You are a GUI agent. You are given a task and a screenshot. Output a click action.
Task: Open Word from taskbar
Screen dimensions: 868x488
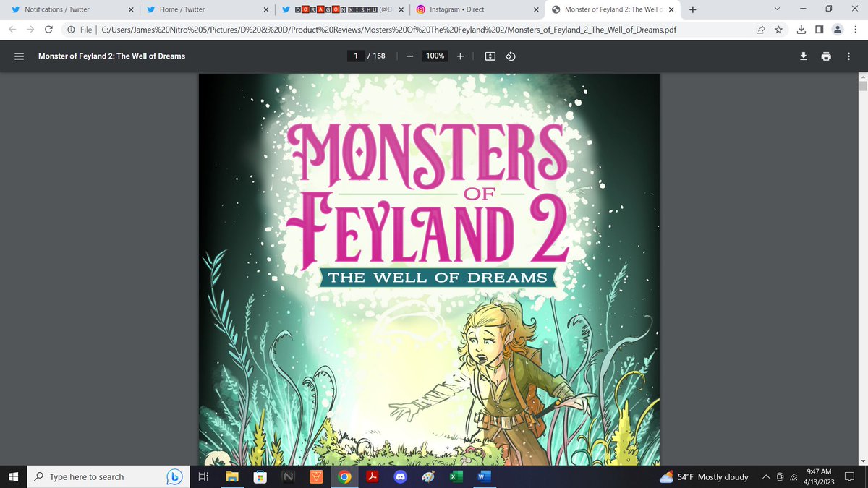[483, 476]
